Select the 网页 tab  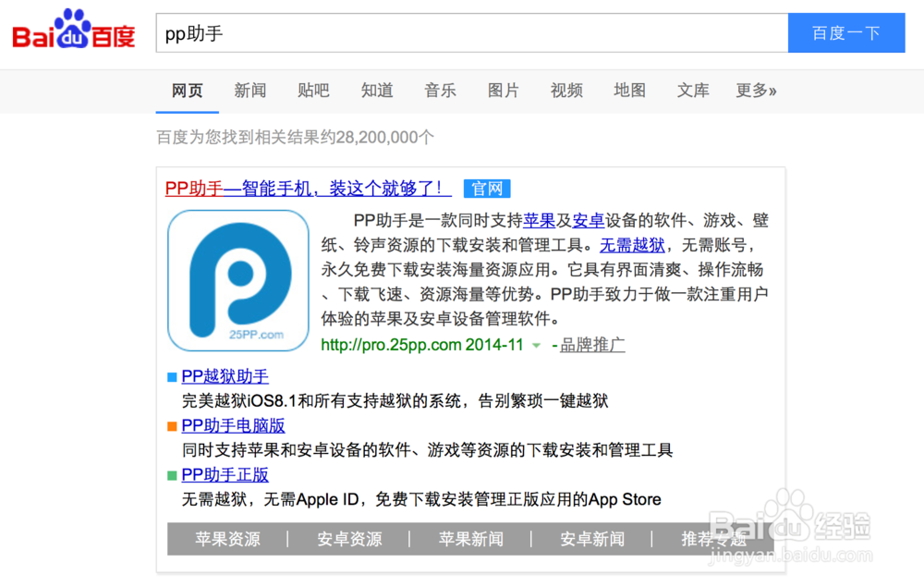point(188,91)
